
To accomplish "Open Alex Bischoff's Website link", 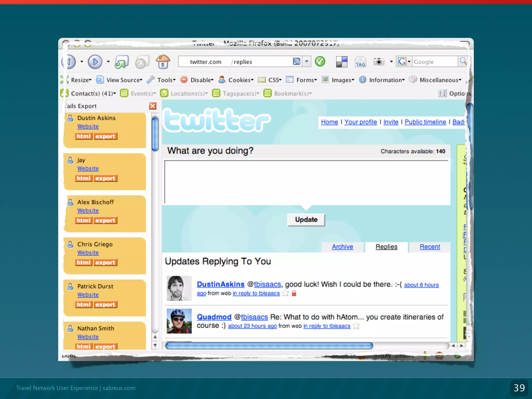I will point(88,210).
